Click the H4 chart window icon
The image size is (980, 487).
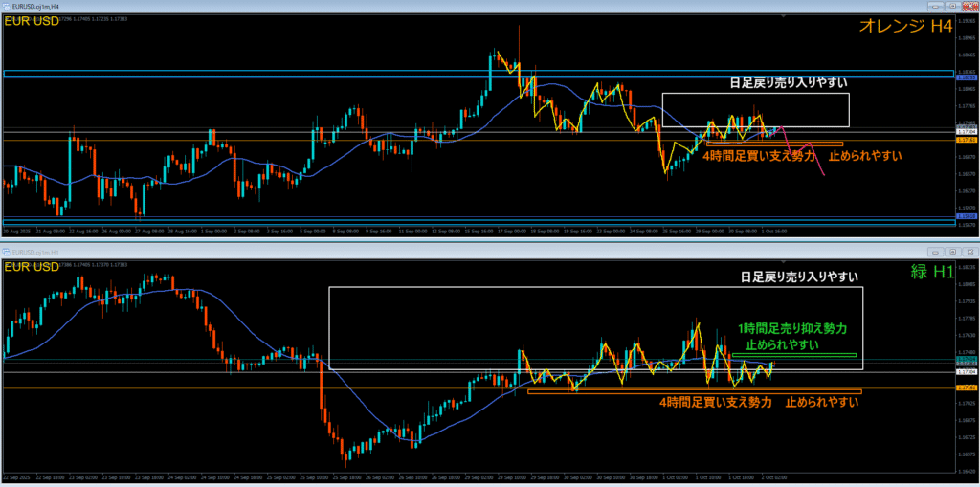pyautogui.click(x=7, y=7)
